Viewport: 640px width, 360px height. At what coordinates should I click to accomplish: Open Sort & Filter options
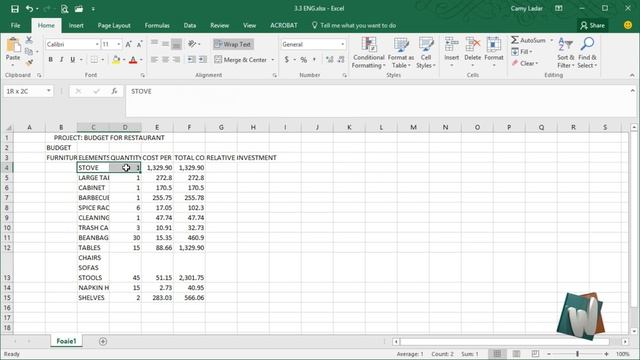coord(565,53)
